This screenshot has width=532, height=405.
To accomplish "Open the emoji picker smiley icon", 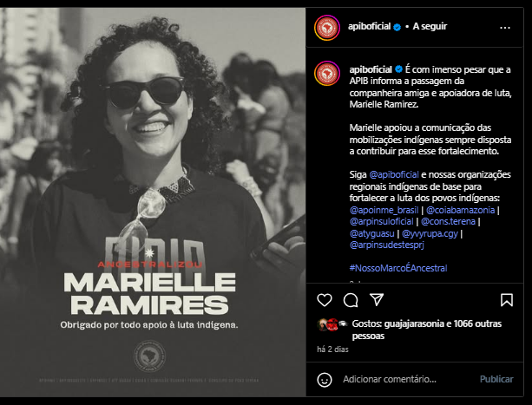I will 325,380.
